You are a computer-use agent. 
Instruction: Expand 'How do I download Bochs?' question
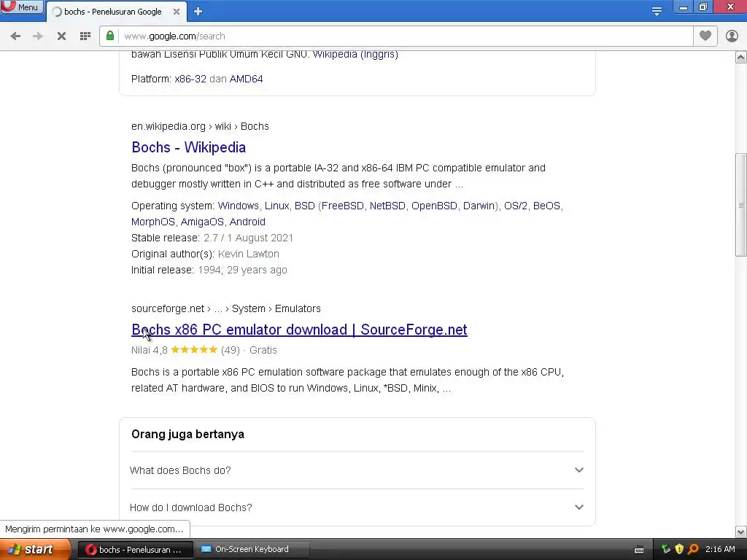coord(357,507)
